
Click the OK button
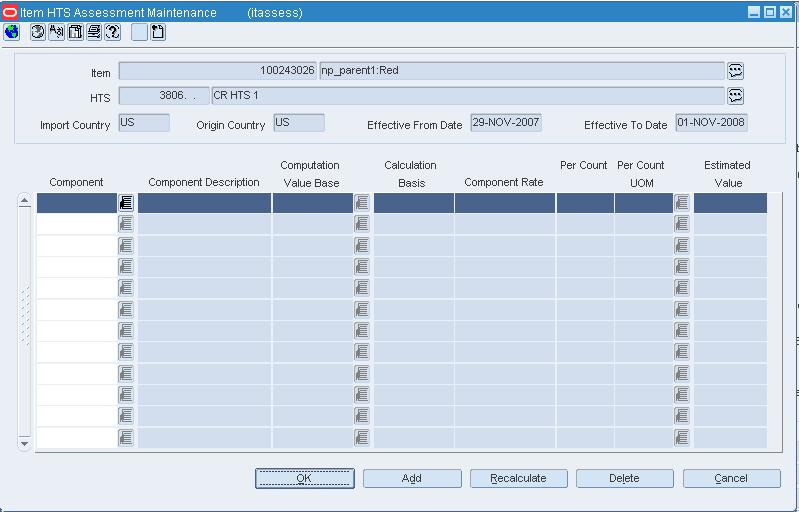tap(305, 478)
